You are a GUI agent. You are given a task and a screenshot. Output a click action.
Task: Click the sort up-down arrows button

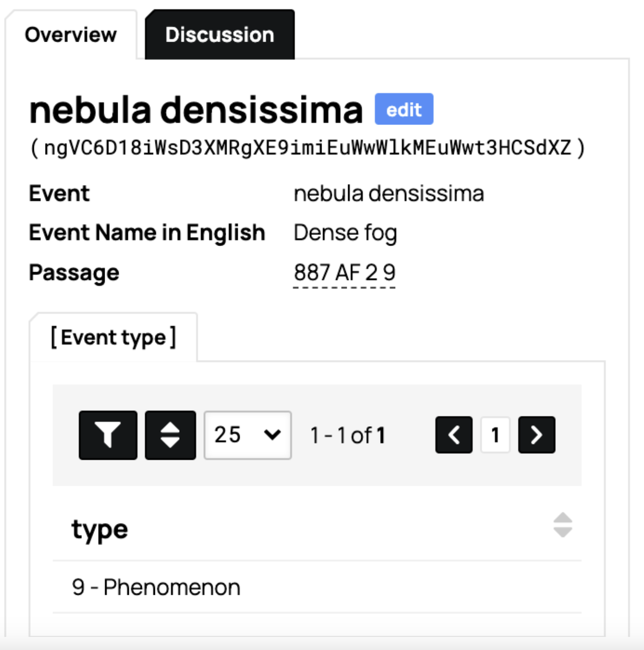coord(170,435)
